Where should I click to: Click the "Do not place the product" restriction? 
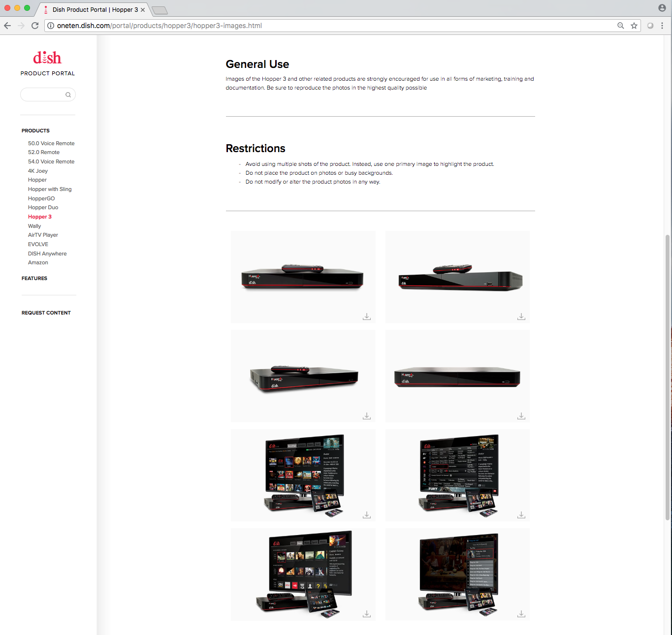(x=319, y=173)
